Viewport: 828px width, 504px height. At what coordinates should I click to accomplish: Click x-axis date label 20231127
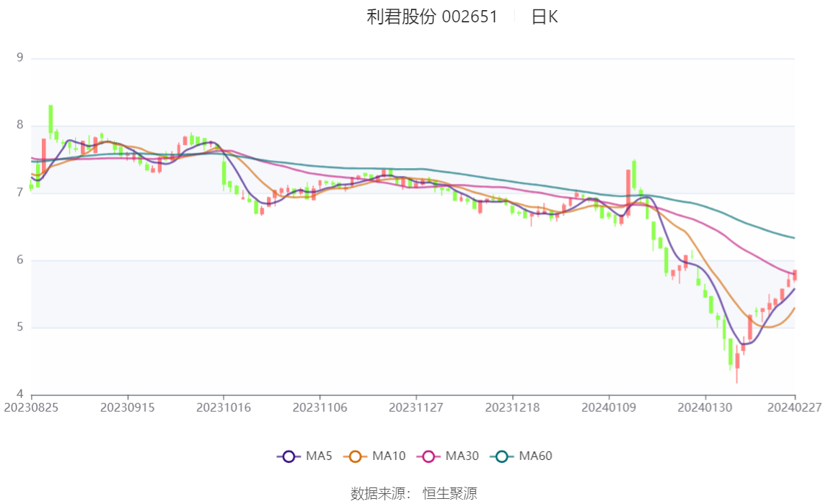click(416, 407)
